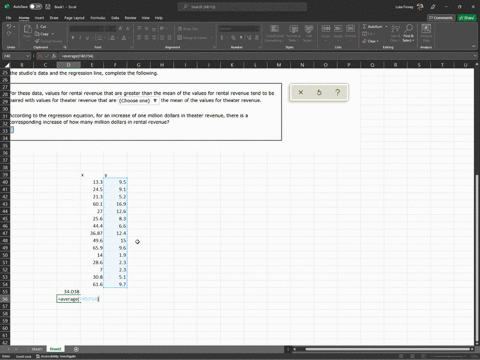Switch to the Formulas tab

[98, 18]
